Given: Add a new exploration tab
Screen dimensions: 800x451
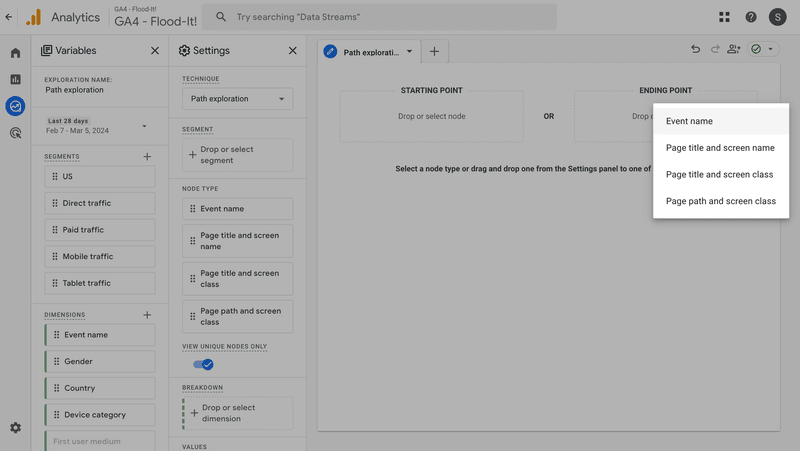Looking at the screenshot, I should click(x=434, y=52).
